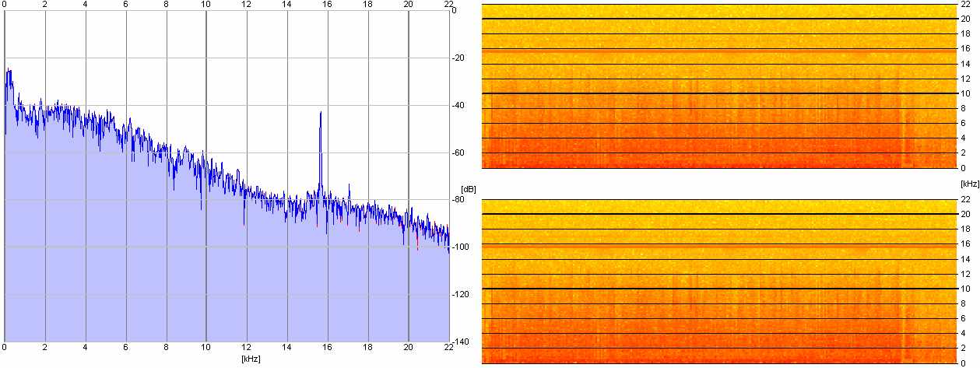Click the lower spectrogram's 4 kHz scale label
The height and width of the screenshot is (368, 980).
tap(963, 333)
